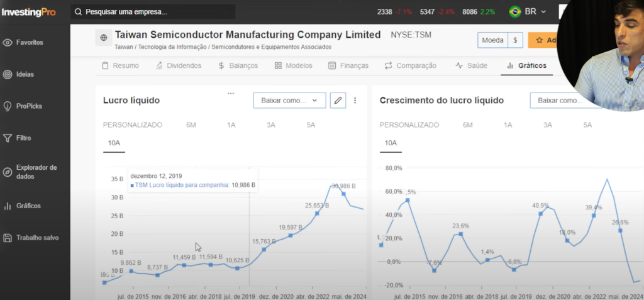Click the Comparação arrows icon
Image resolution: width=644 pixels, height=300 pixels.
tap(388, 66)
